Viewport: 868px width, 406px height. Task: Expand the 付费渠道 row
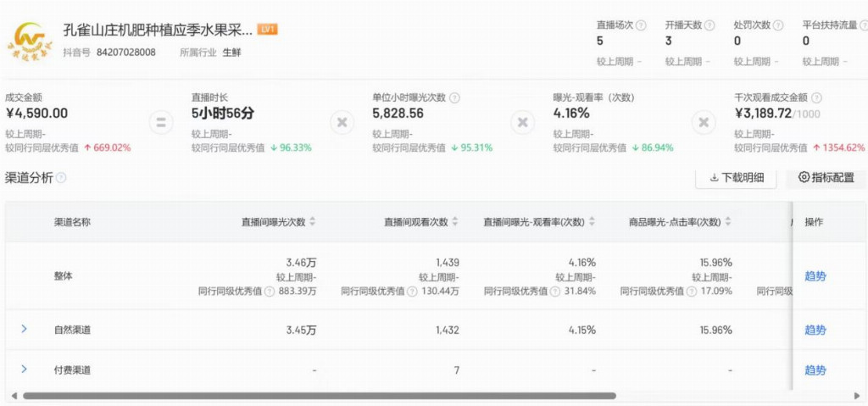[x=24, y=369]
